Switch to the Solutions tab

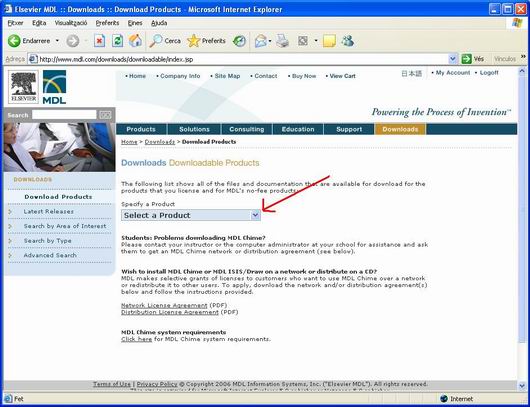tap(194, 129)
